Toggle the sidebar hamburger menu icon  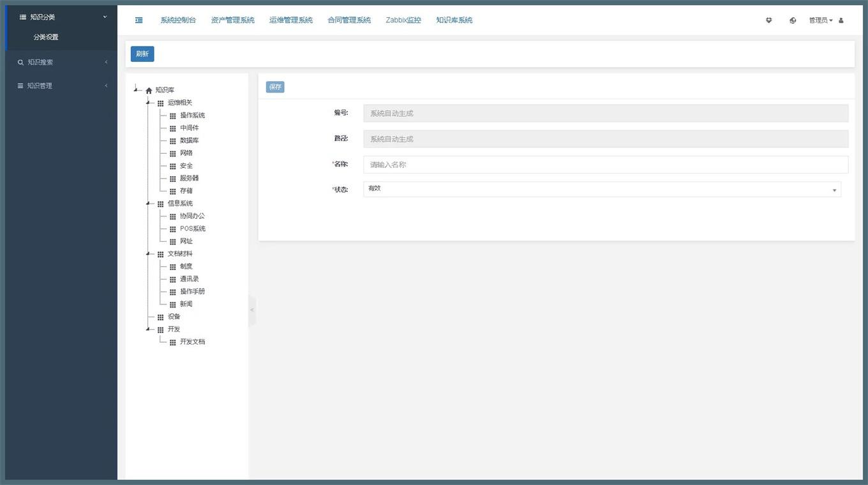[139, 20]
